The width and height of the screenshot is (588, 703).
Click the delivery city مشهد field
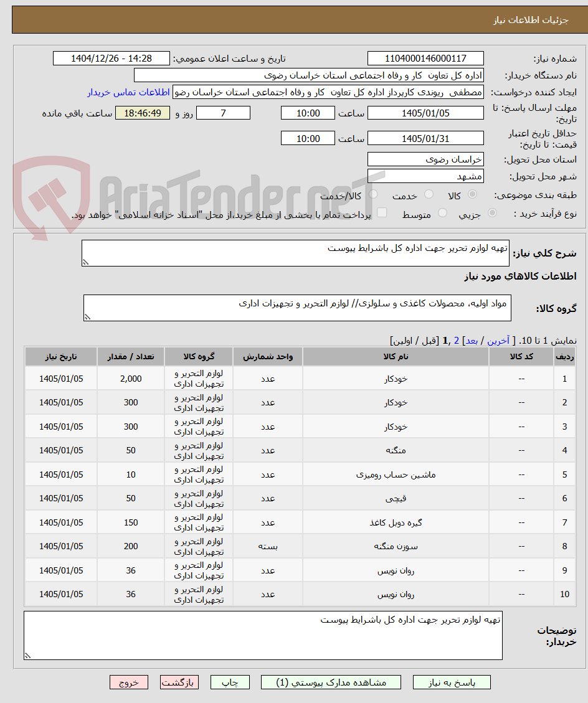(425, 176)
